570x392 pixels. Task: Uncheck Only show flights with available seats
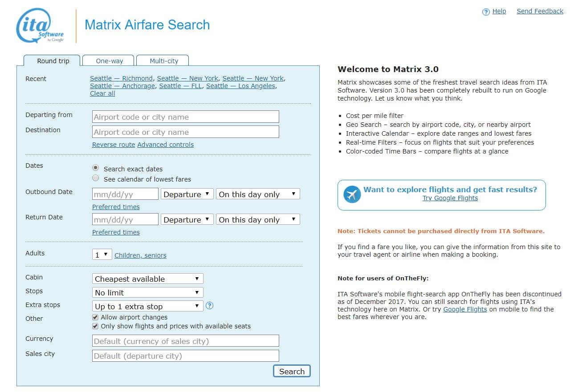95,326
